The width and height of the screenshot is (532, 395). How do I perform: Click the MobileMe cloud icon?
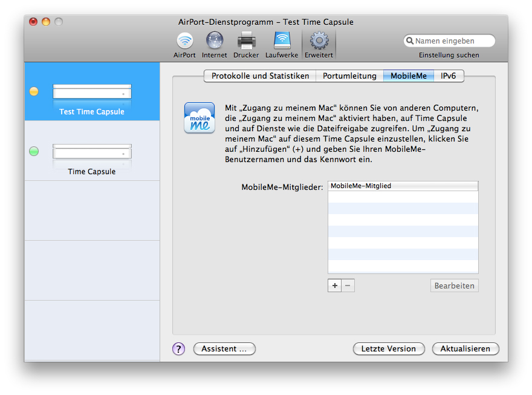coord(199,118)
